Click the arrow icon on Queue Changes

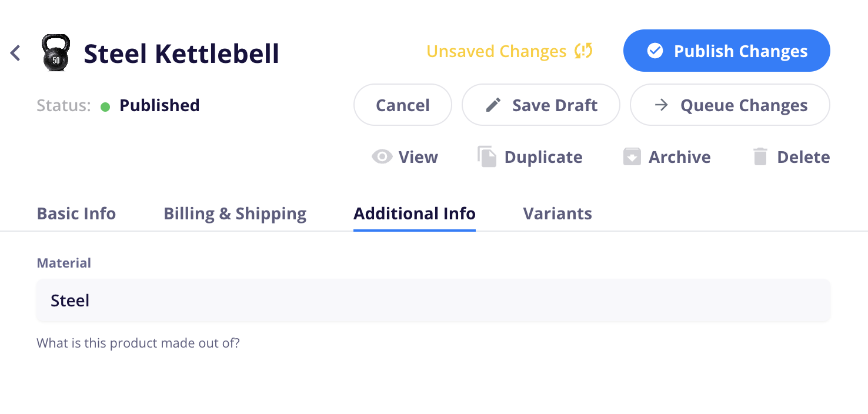[662, 105]
